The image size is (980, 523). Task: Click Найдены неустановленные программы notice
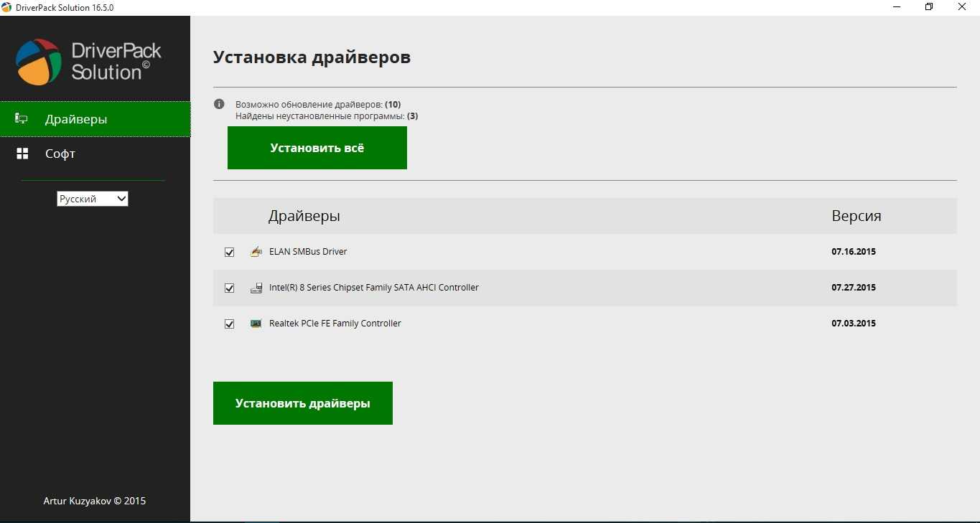(327, 116)
